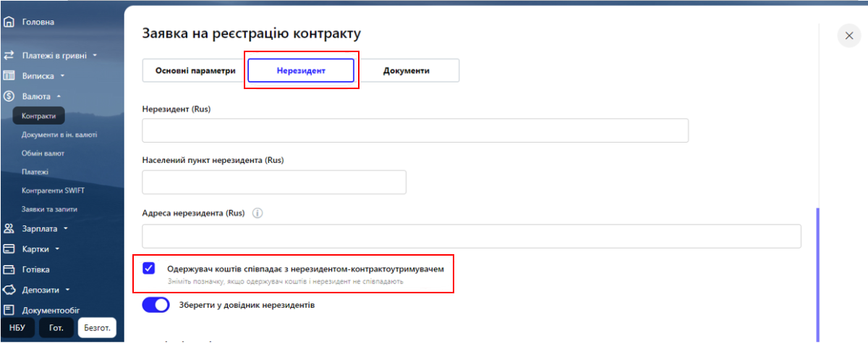
Task: Click info icon next to Адреса нерезидента
Action: (x=257, y=214)
